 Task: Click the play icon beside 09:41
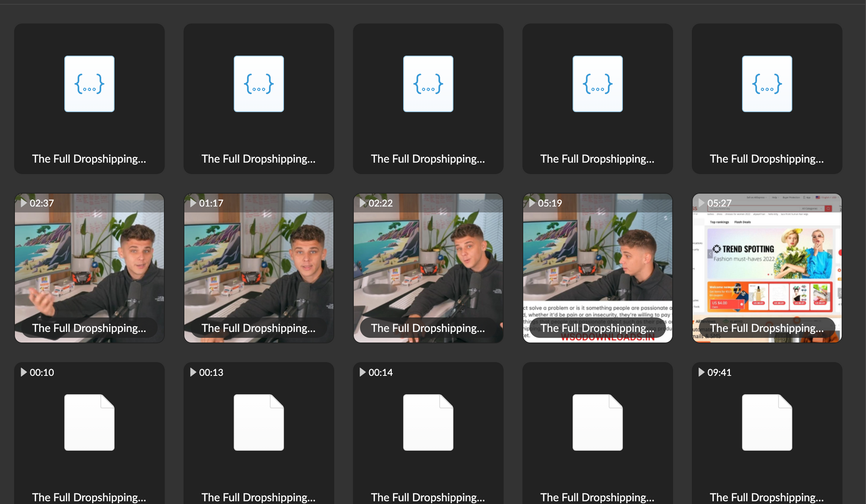[x=701, y=372]
